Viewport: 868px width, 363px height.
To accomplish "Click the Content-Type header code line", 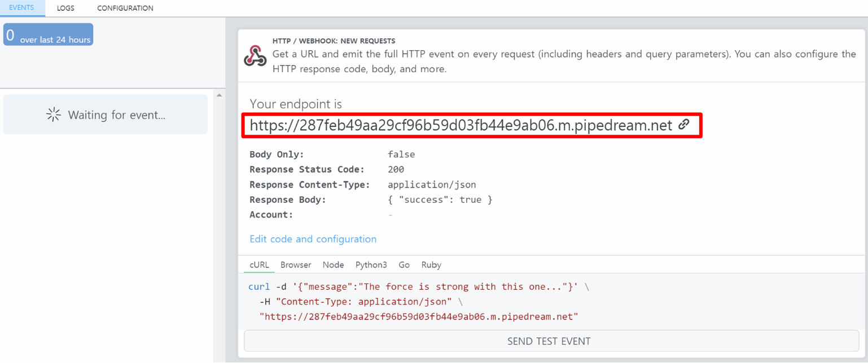I will 361,302.
